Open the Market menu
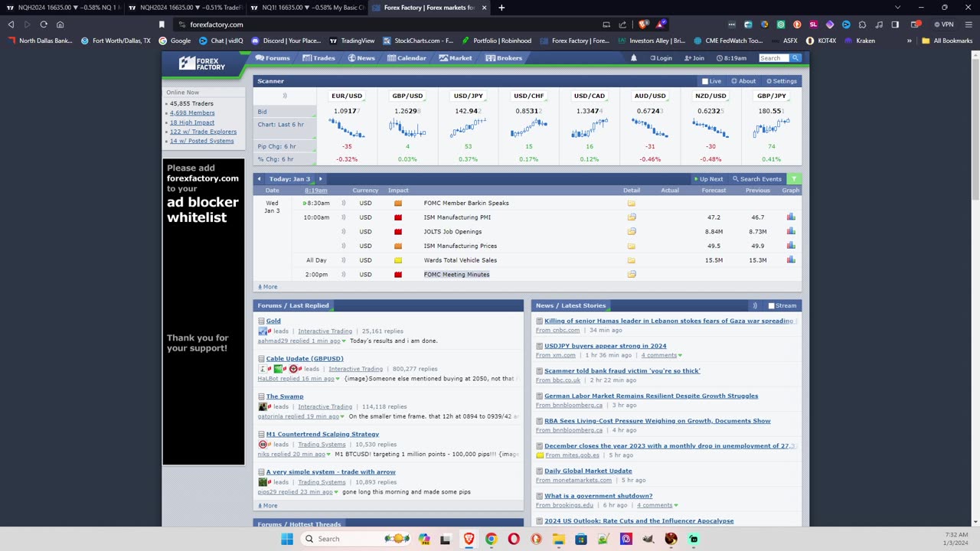The width and height of the screenshot is (980, 551). [x=456, y=58]
